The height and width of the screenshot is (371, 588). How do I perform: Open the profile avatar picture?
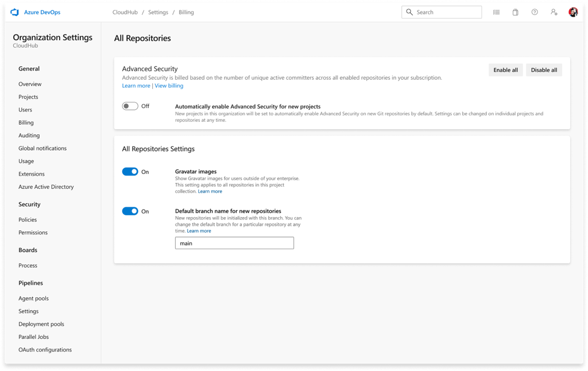point(572,11)
